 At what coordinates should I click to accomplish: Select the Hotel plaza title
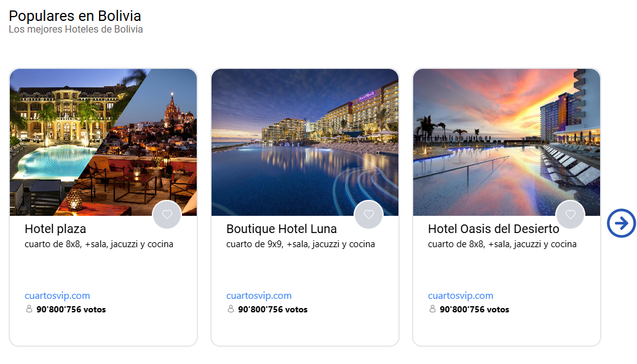click(55, 229)
